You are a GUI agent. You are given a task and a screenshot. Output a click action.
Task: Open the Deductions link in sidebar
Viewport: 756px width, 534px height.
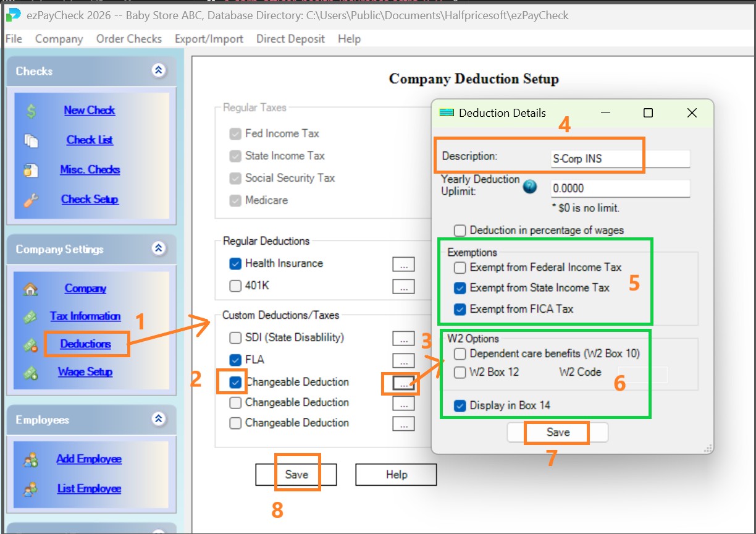point(85,344)
